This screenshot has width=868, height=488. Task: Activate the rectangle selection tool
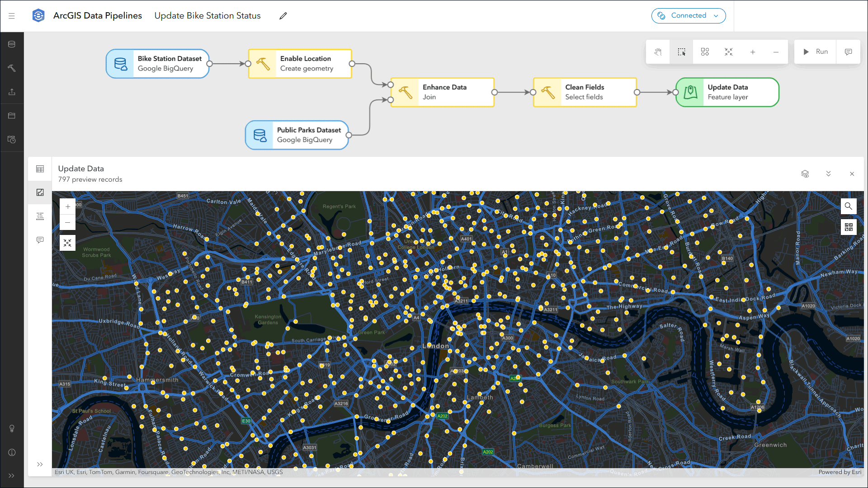pyautogui.click(x=681, y=52)
